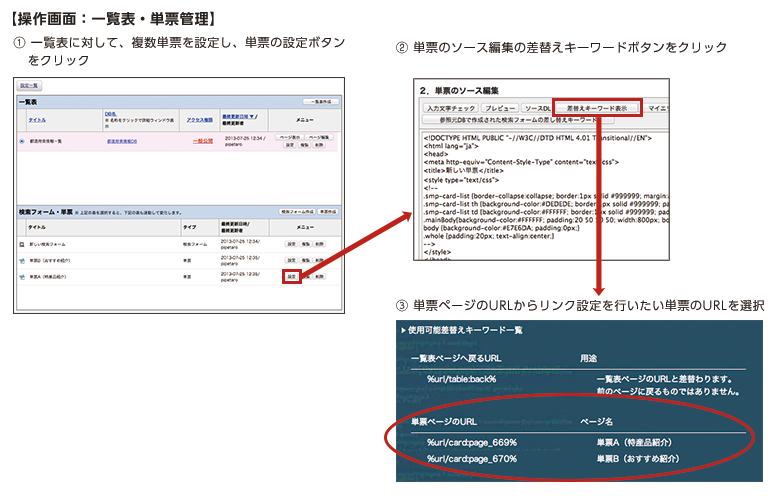
Task: Click the red 一般公開 access link
Action: pyautogui.click(x=203, y=141)
